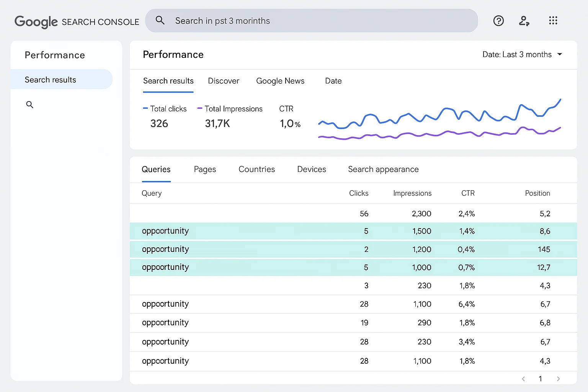Open the Search appearance tab
The width and height of the screenshot is (588, 392).
click(x=383, y=169)
